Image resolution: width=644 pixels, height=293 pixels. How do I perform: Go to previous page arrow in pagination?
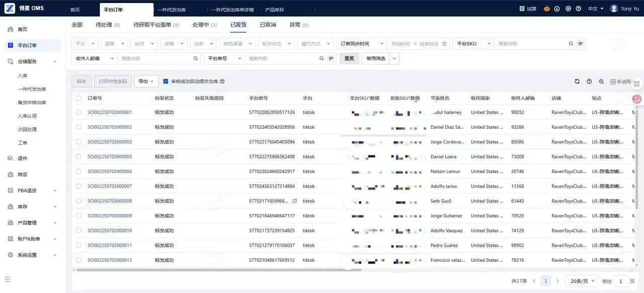click(534, 281)
